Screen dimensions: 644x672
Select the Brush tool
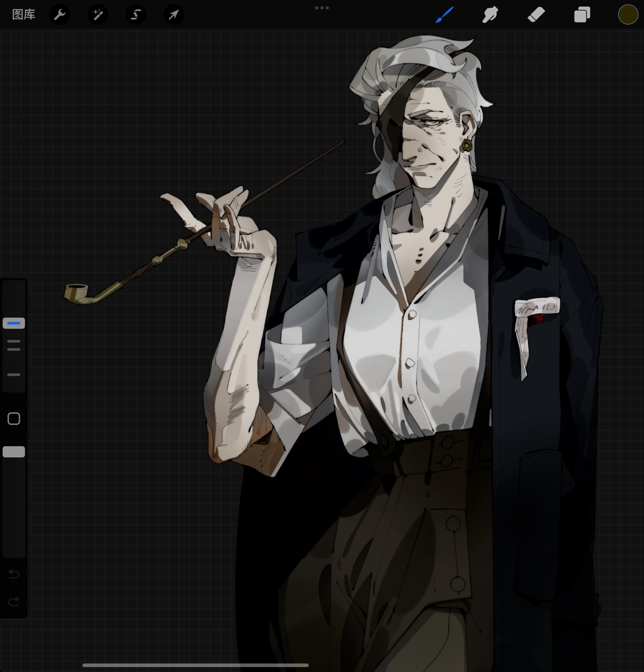(445, 15)
